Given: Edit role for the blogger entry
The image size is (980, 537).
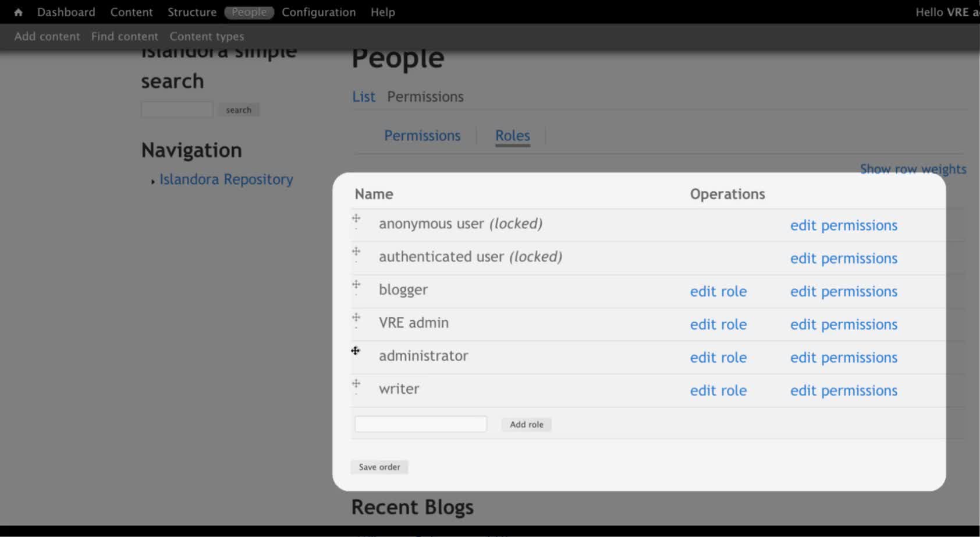Looking at the screenshot, I should [x=718, y=291].
